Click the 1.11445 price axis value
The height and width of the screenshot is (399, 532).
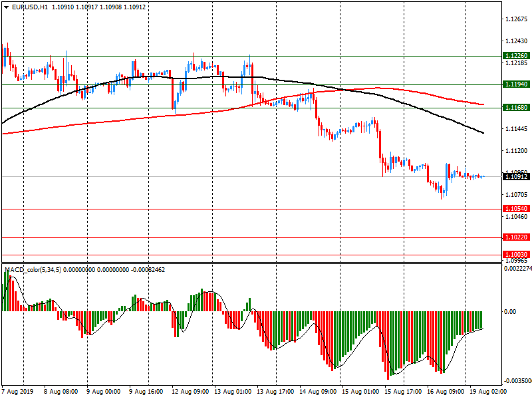click(517, 129)
